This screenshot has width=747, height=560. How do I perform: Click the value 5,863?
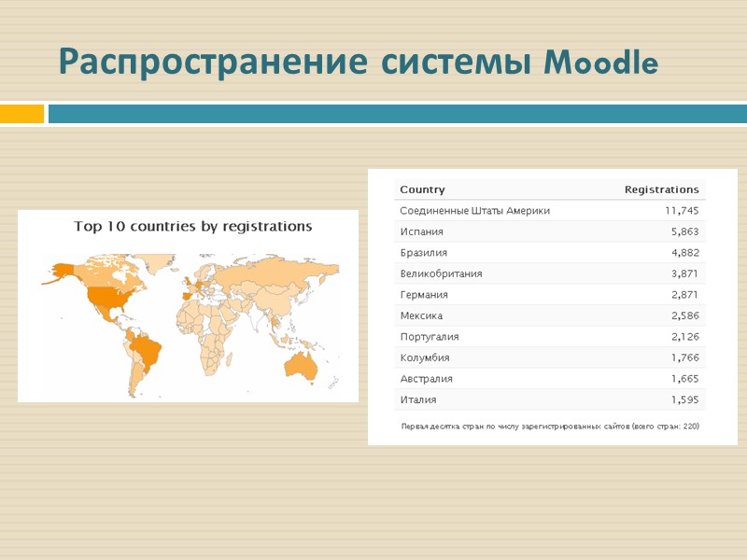click(x=684, y=231)
